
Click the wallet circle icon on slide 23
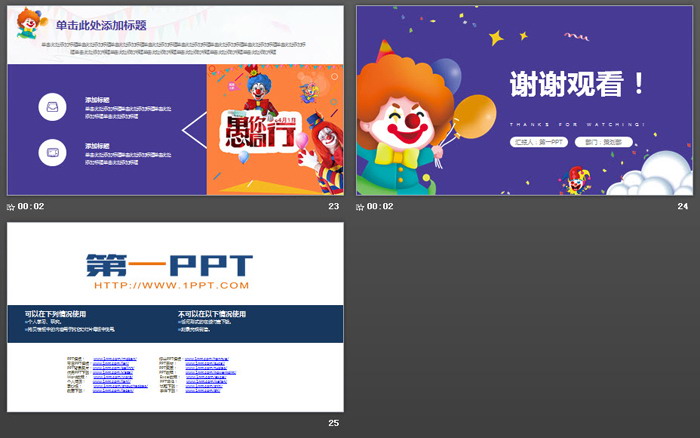[x=52, y=152]
